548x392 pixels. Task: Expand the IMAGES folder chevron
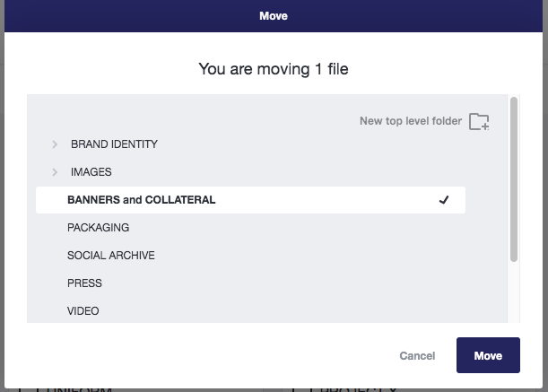[x=55, y=172]
